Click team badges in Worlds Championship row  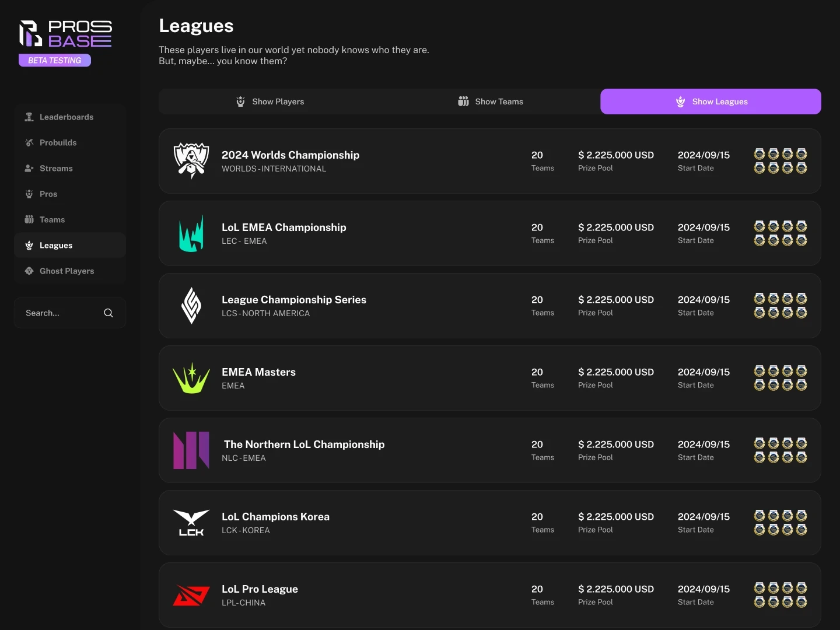[780, 161]
